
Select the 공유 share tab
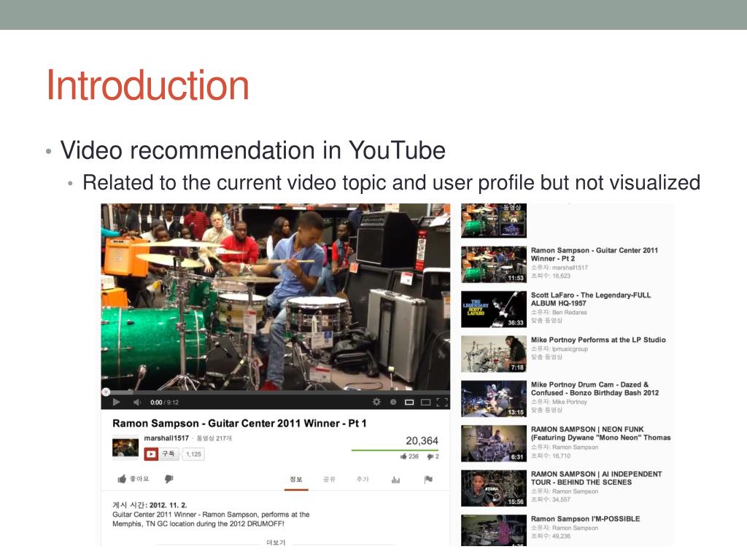[329, 479]
